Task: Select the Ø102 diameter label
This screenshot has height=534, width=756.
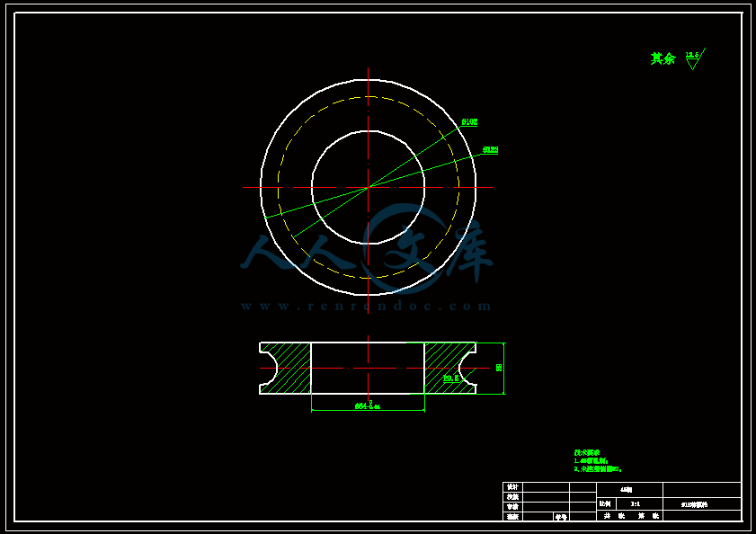Action: (x=469, y=122)
